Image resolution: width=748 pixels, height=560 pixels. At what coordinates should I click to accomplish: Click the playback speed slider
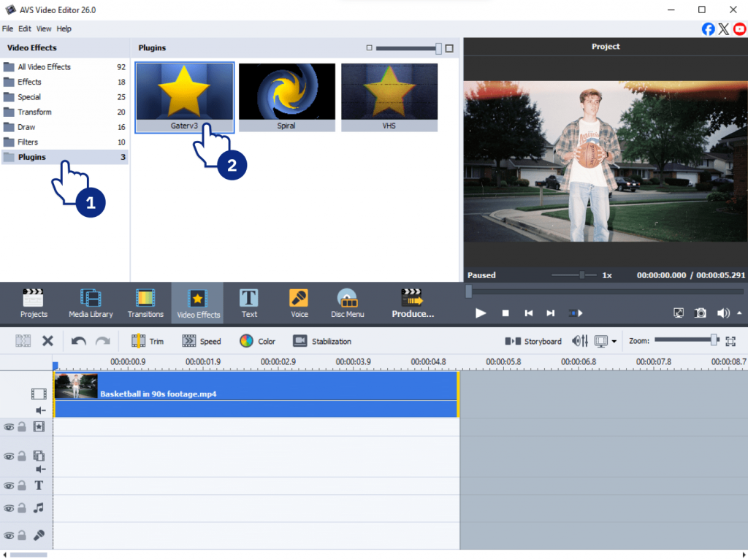tap(582, 275)
